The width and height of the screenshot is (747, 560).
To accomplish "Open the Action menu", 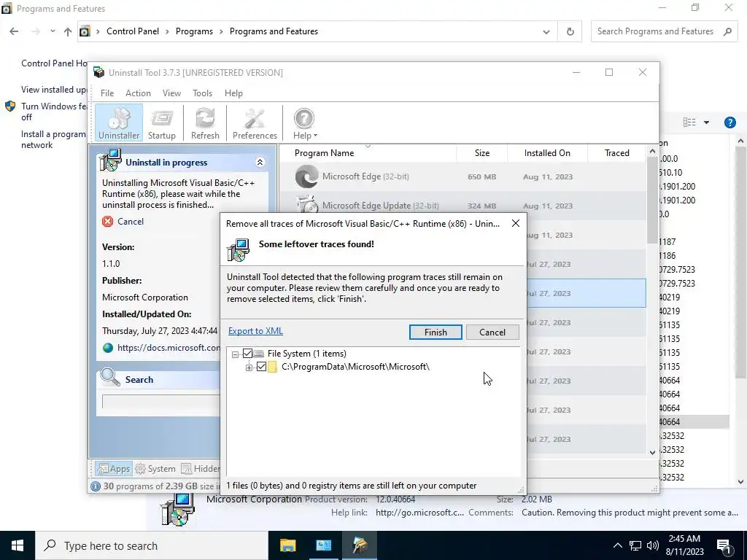I will point(138,93).
